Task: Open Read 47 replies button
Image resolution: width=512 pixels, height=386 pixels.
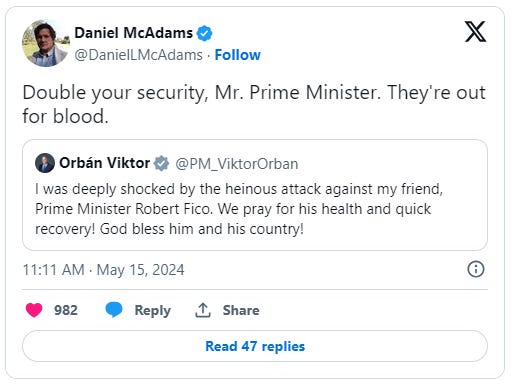Action: 255,346
